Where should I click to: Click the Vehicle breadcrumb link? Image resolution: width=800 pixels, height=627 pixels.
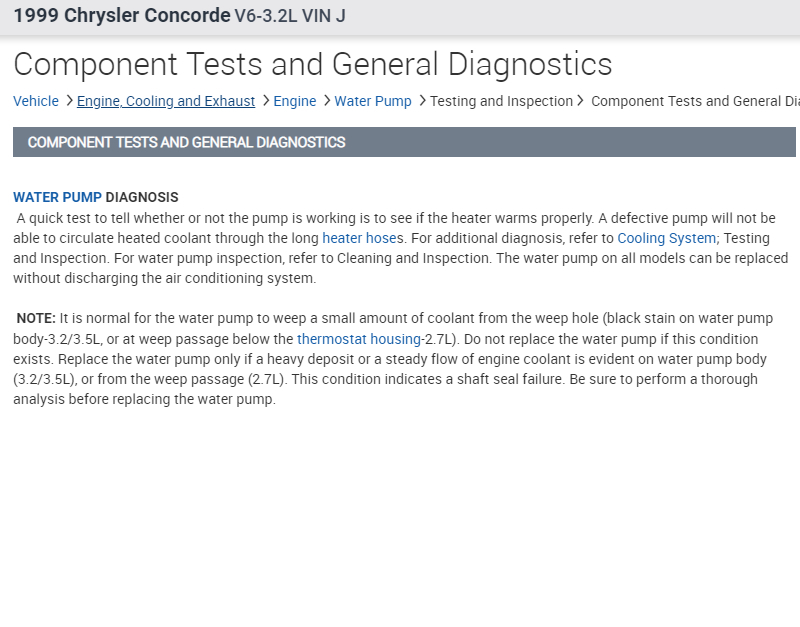click(36, 101)
